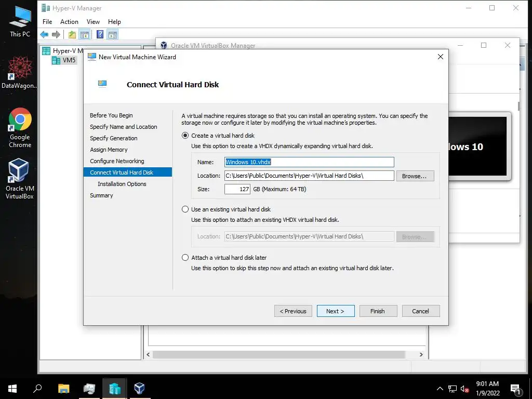Open the Help menu in Hyper-V Manager
Image resolution: width=532 pixels, height=399 pixels.
114,22
